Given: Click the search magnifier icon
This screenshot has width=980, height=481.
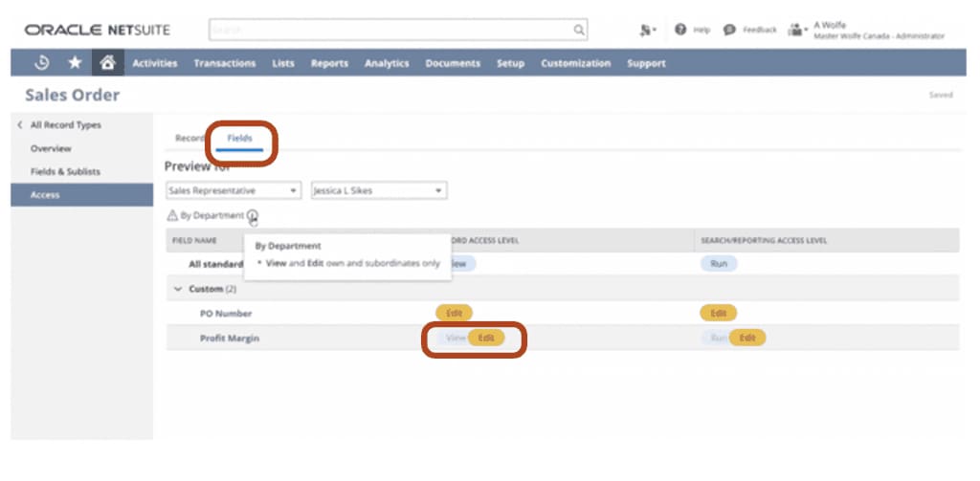Looking at the screenshot, I should click(579, 30).
